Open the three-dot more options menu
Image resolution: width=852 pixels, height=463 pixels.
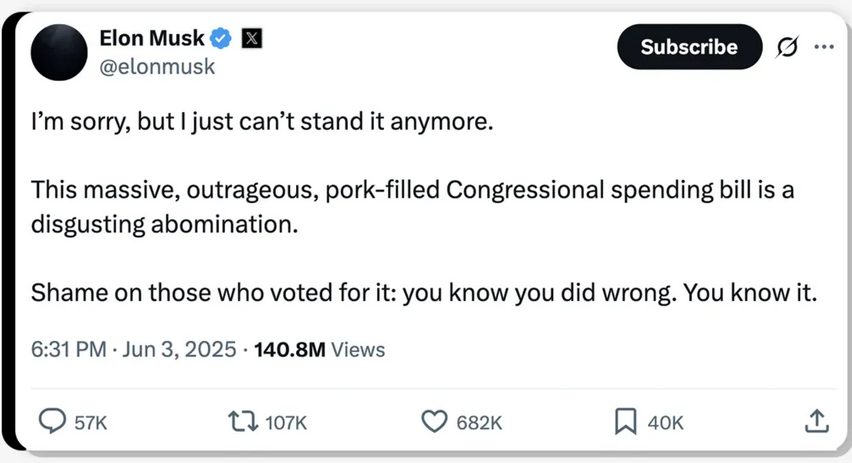point(824,47)
